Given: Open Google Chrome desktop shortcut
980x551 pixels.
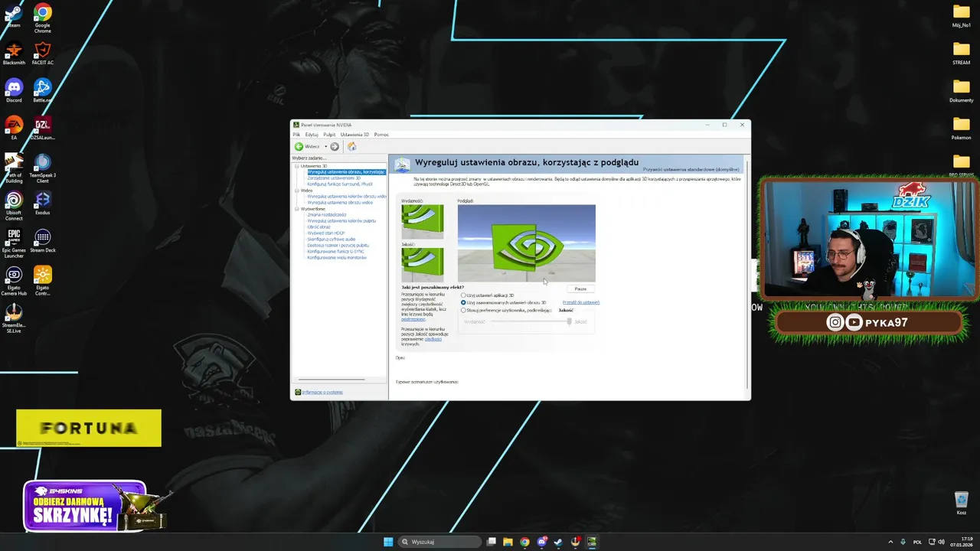Looking at the screenshot, I should pos(42,17).
